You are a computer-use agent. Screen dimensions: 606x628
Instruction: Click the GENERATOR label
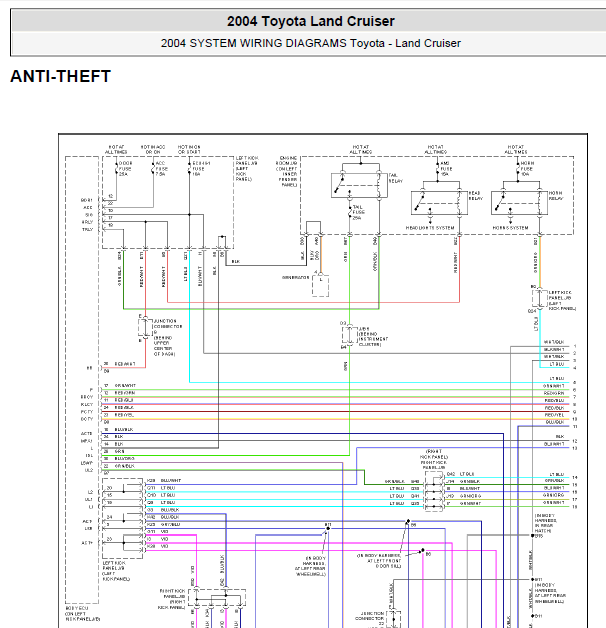pos(295,277)
